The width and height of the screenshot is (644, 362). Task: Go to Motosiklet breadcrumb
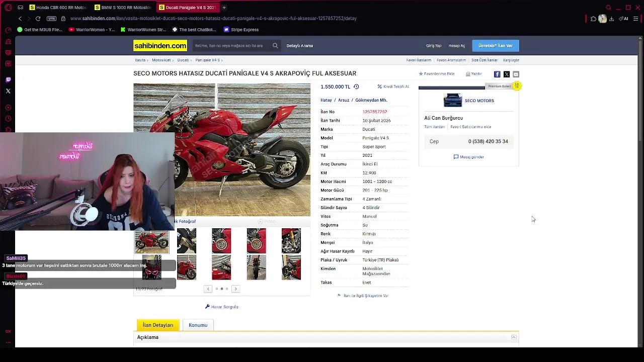point(162,60)
